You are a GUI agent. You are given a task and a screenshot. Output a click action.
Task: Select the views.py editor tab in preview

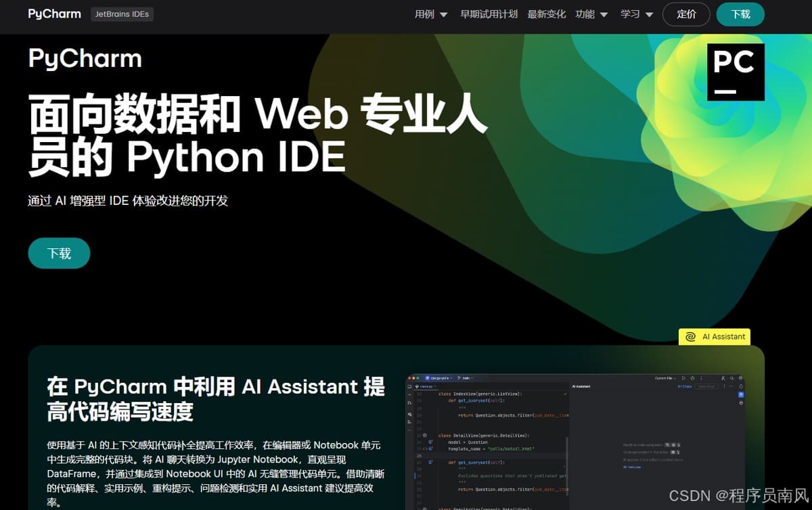click(x=425, y=386)
